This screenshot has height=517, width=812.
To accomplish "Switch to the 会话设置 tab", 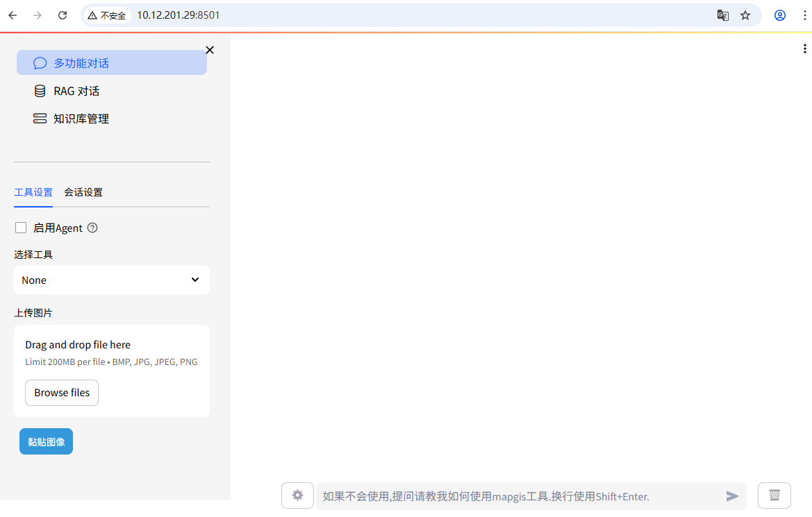I will (x=83, y=193).
